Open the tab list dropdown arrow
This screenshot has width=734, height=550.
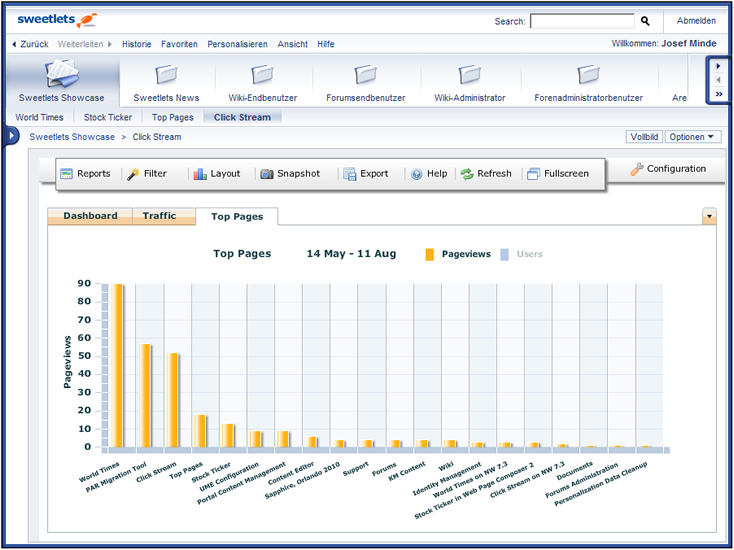[709, 216]
